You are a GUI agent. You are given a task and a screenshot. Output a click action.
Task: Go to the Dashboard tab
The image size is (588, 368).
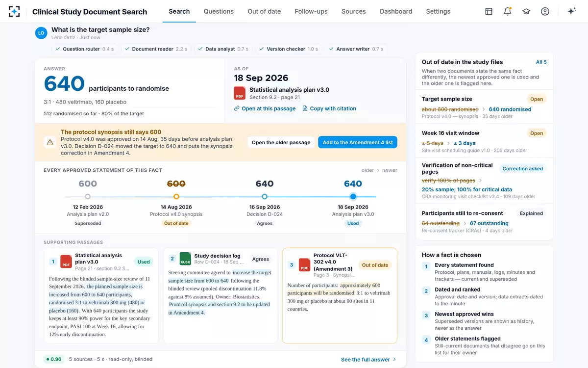(396, 11)
